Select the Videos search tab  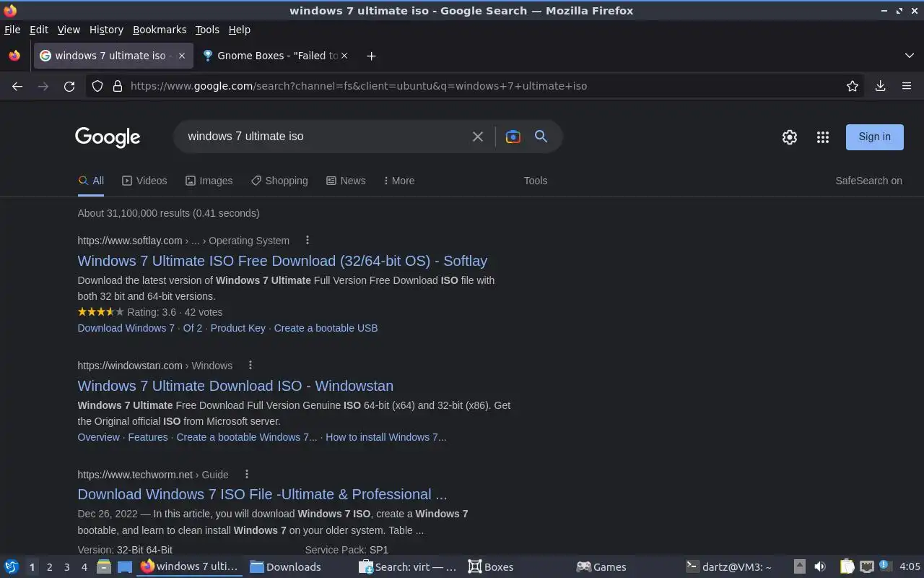point(144,181)
